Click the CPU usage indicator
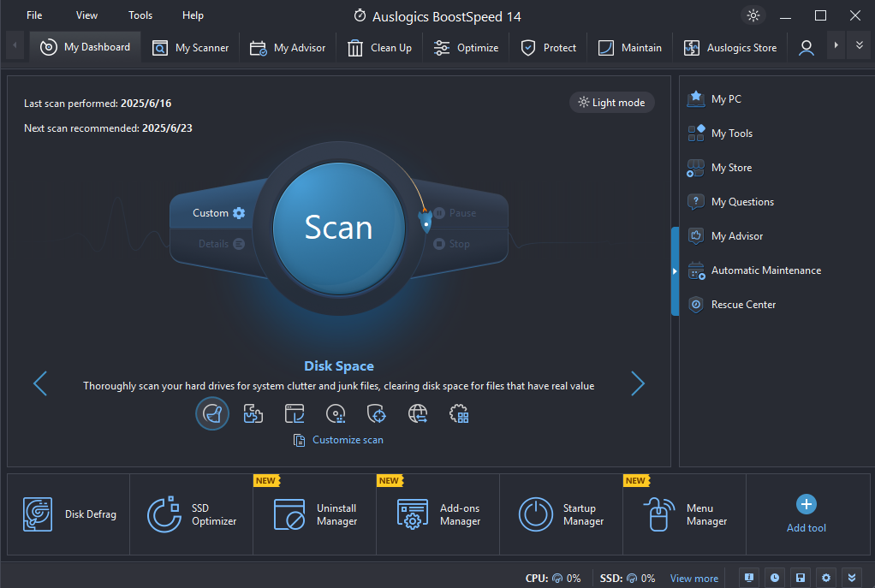Screen dimensions: 875x588 click(x=553, y=579)
